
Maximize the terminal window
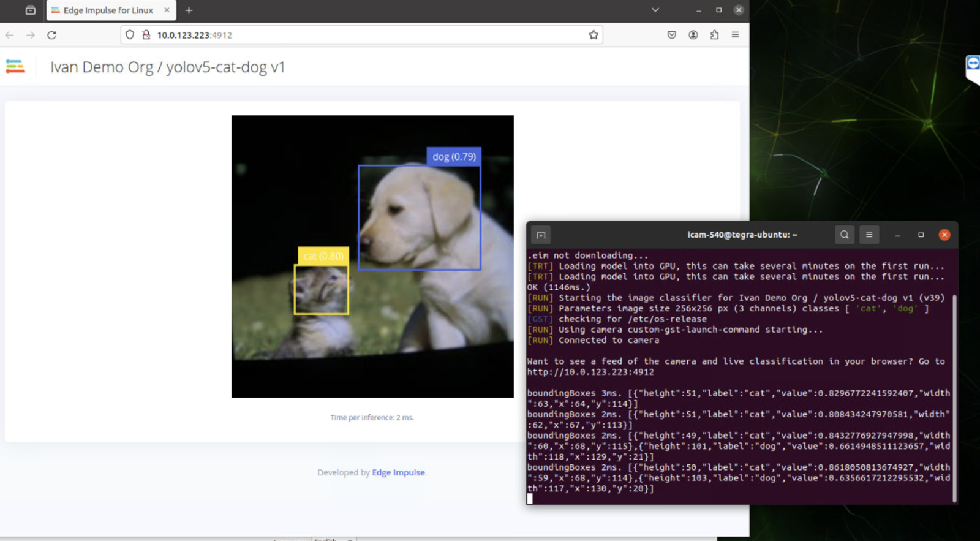coord(921,235)
